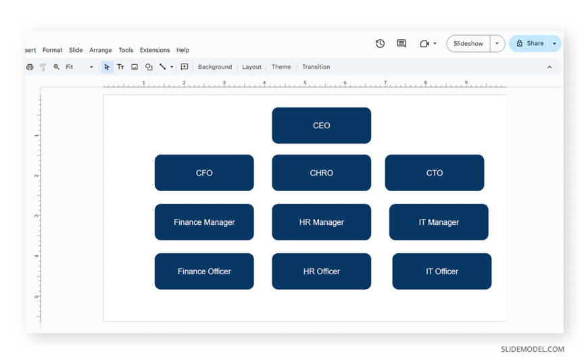Open the Fit zoom dropdown
This screenshot has width=588, height=364.
79,67
